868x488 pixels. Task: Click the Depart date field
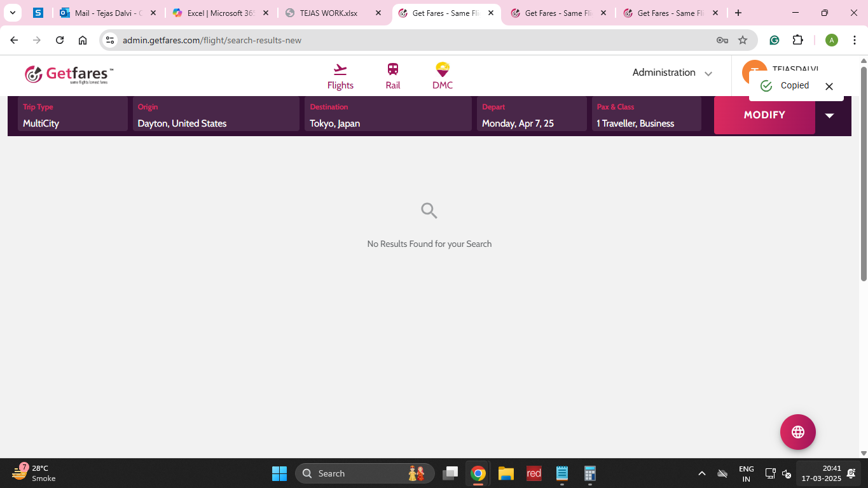(x=531, y=115)
